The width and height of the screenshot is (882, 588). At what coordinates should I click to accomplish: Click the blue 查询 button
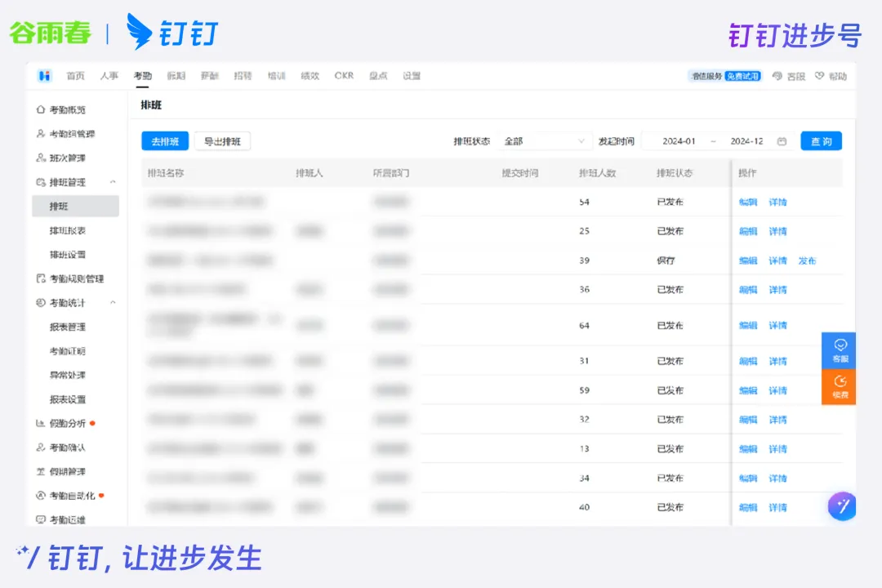click(822, 141)
